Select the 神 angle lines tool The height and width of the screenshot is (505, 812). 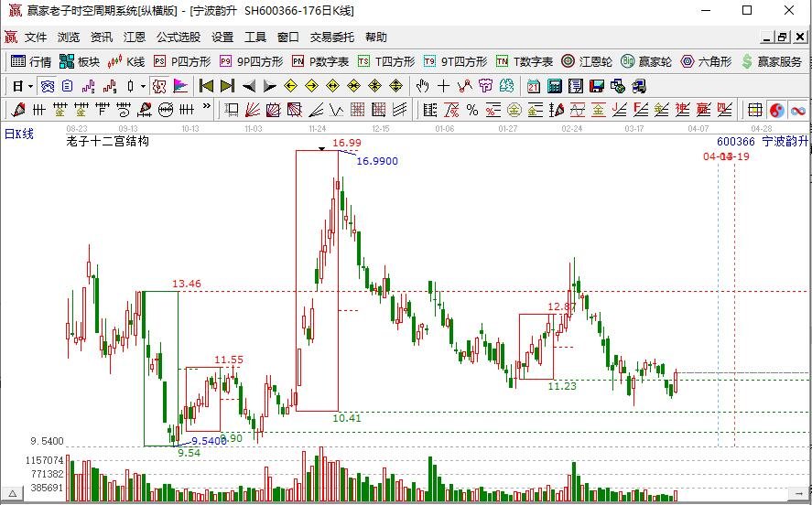[683, 110]
